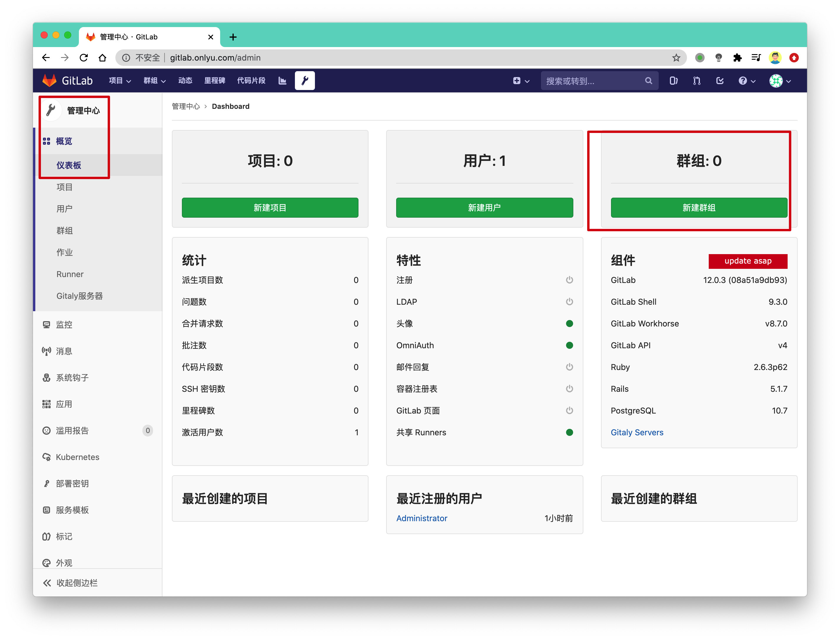840x640 pixels.
Task: Click the 头像 feature green status dot
Action: (x=570, y=324)
